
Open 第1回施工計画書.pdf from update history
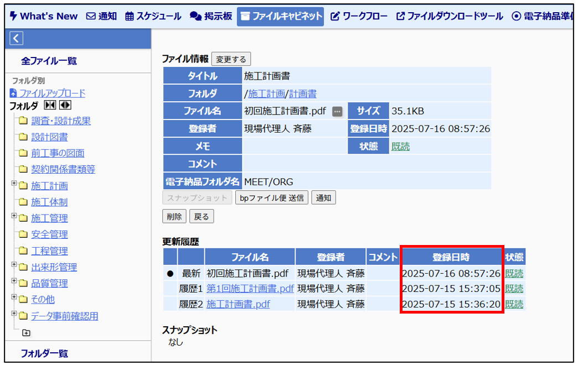[x=250, y=289]
